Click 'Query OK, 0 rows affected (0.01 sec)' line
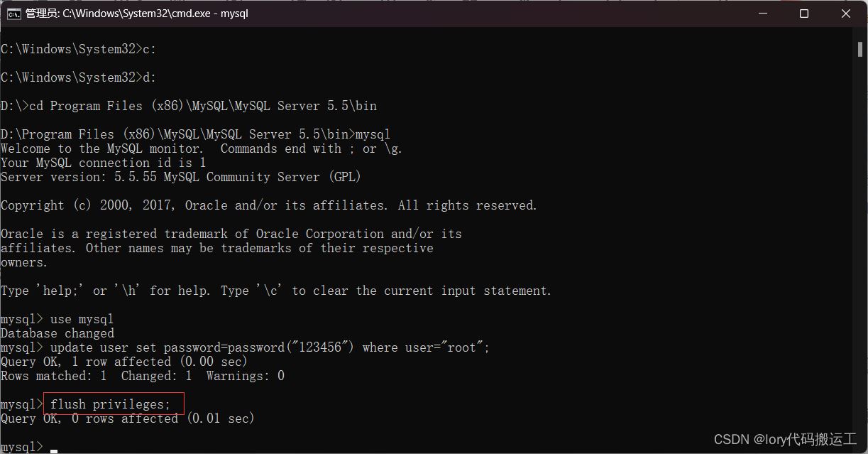Image resolution: width=868 pixels, height=454 pixels. coord(127,418)
